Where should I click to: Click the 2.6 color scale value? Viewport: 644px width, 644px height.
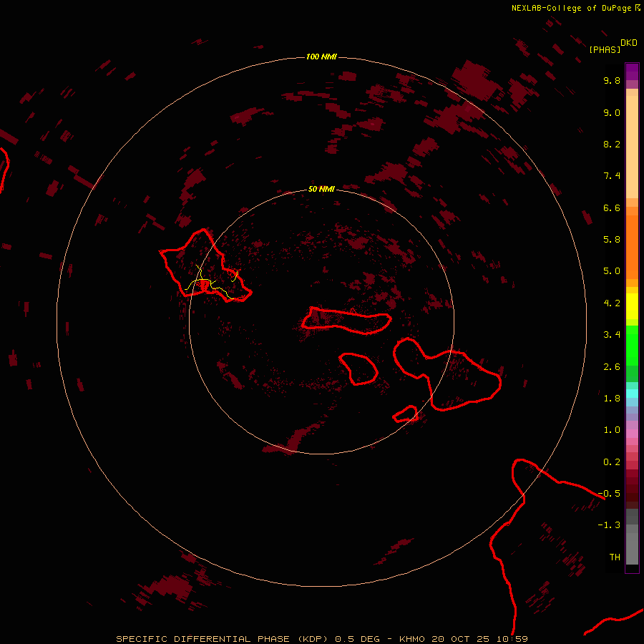click(612, 367)
